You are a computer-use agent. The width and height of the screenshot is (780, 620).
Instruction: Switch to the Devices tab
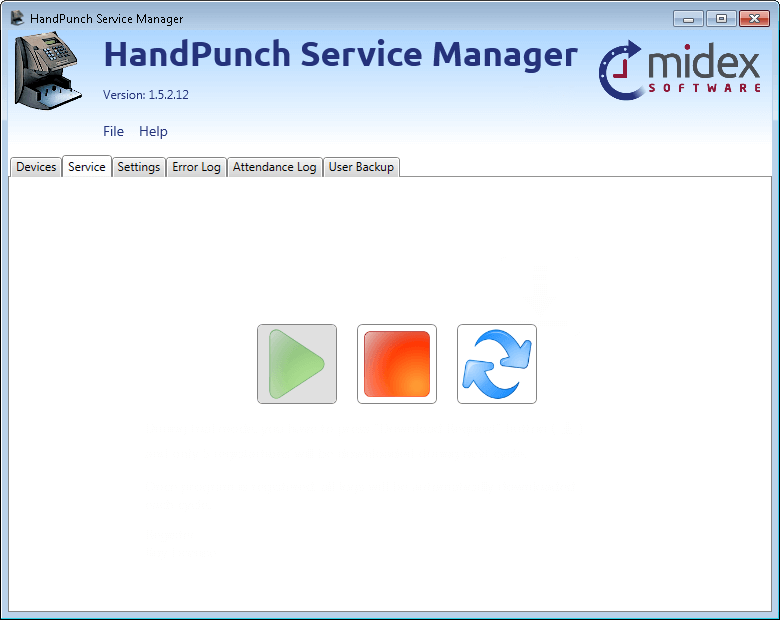(36, 167)
